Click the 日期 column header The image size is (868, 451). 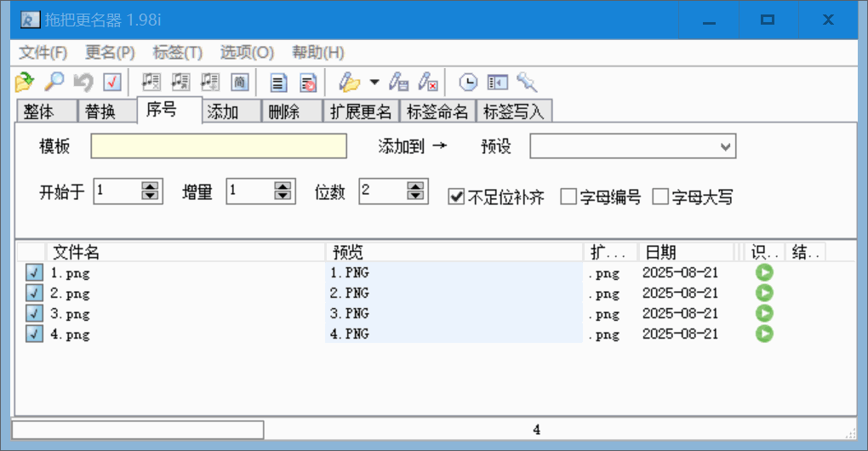click(x=685, y=253)
